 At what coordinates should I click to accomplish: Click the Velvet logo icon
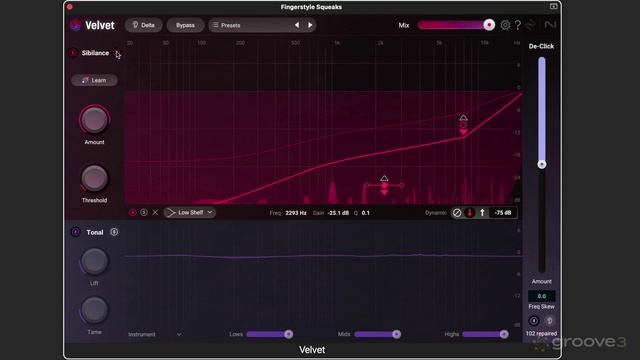tap(76, 25)
